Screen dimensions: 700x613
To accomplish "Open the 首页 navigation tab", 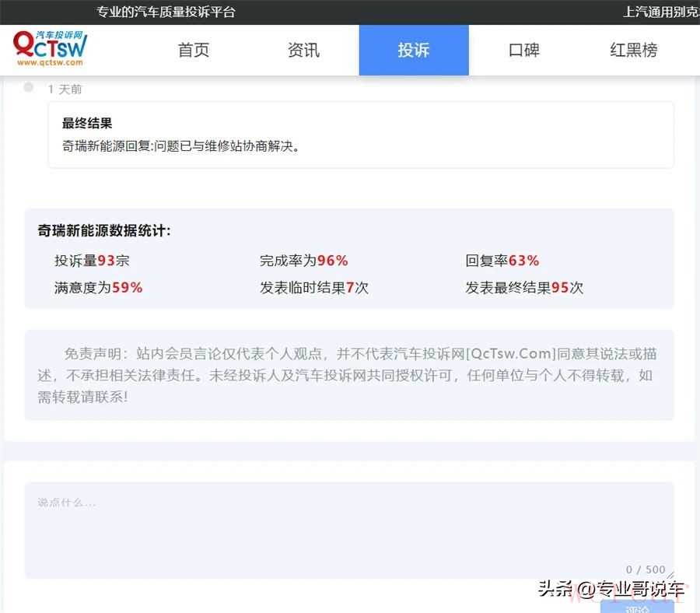I will [194, 51].
